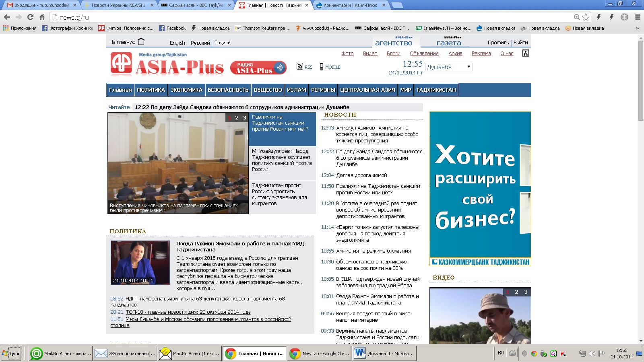Open the ПОЛИТИКА navigation menu item

coord(151,90)
